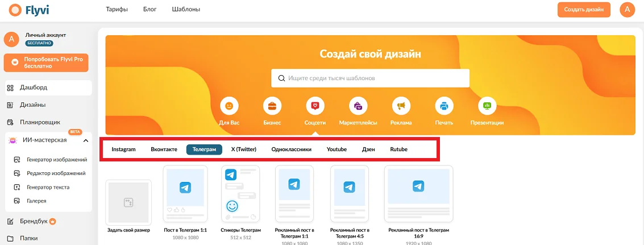This screenshot has height=245, width=644.
Task: Click the Дашборд grid icon
Action: (x=11, y=88)
